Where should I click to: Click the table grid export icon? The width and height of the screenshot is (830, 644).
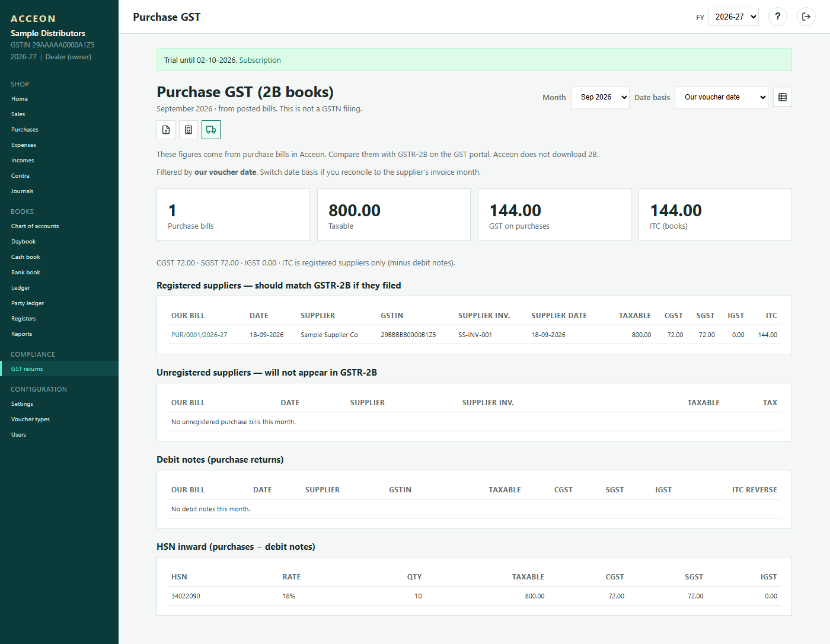pyautogui.click(x=783, y=97)
